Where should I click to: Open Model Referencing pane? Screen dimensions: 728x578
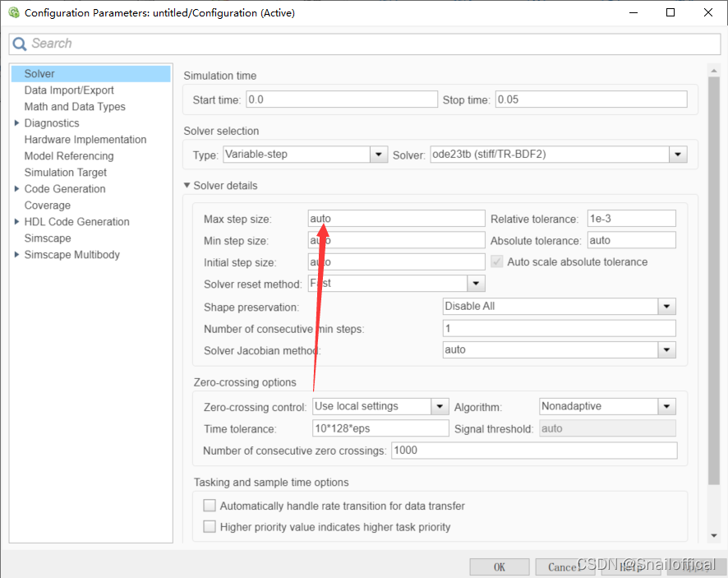(x=69, y=156)
